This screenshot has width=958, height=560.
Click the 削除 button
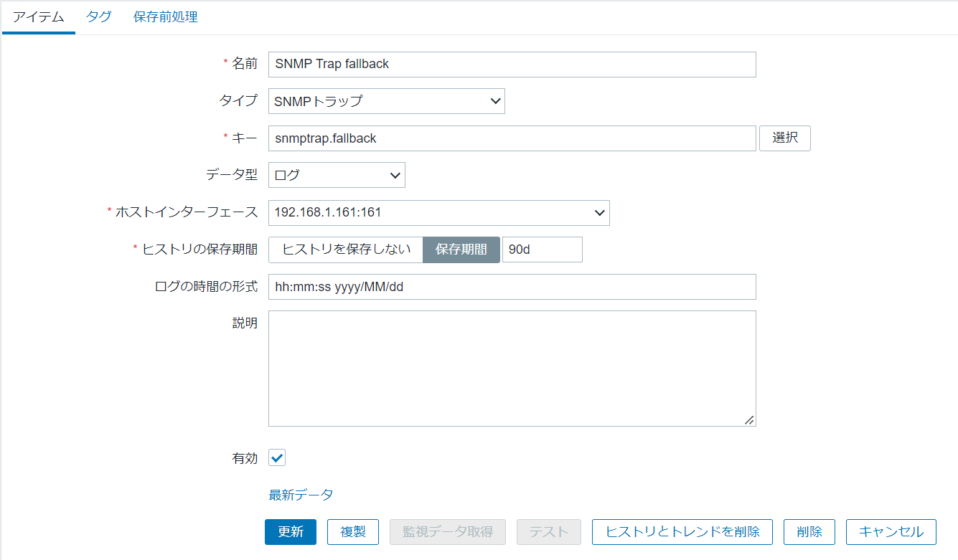pyautogui.click(x=809, y=531)
